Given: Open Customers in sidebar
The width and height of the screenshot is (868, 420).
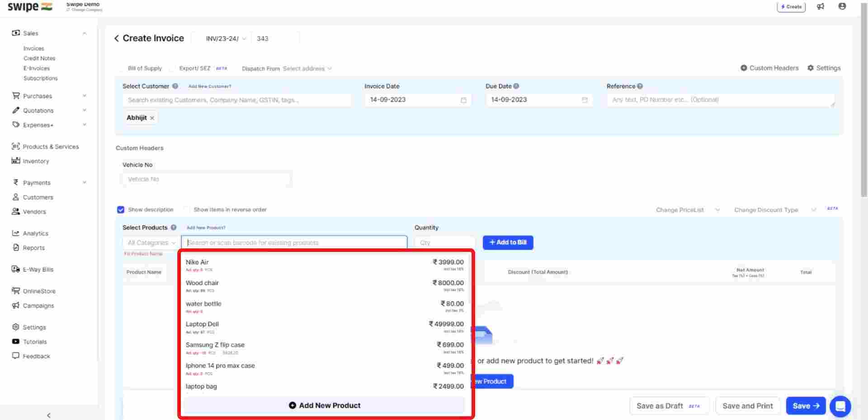Looking at the screenshot, I should (x=33, y=197).
